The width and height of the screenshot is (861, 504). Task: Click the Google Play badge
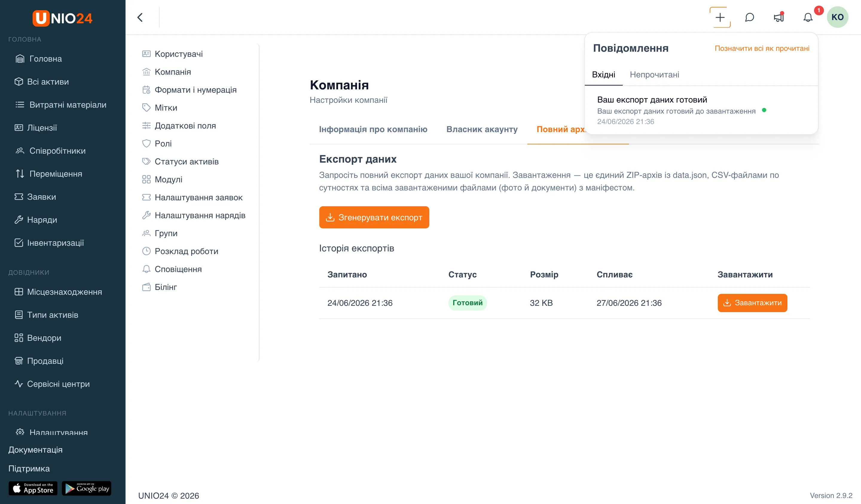pyautogui.click(x=86, y=488)
